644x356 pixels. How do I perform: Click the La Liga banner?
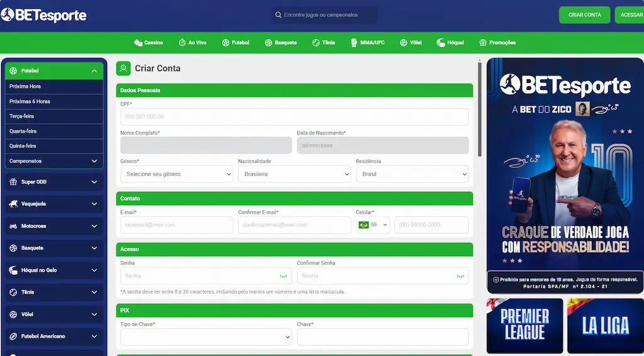(606, 326)
